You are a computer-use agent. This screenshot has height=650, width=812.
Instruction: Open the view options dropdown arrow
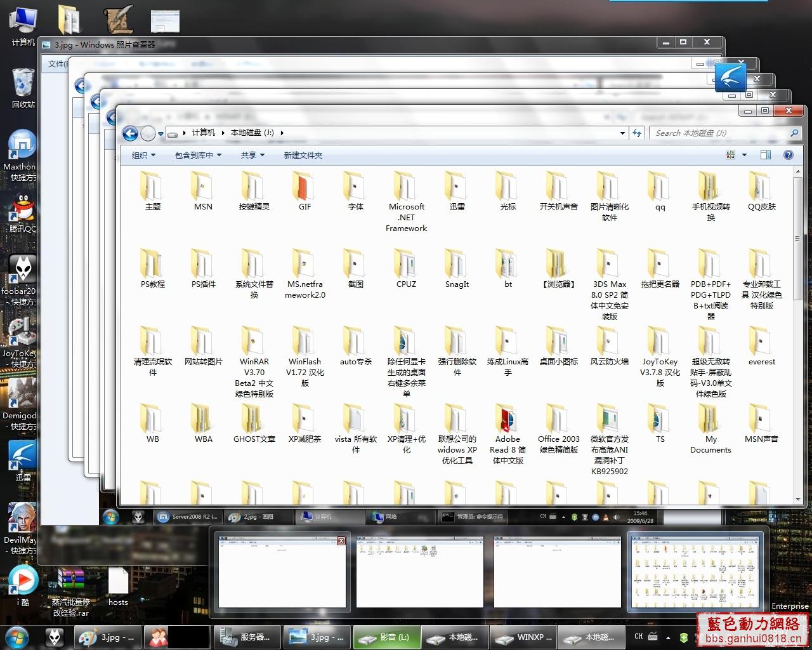click(744, 155)
